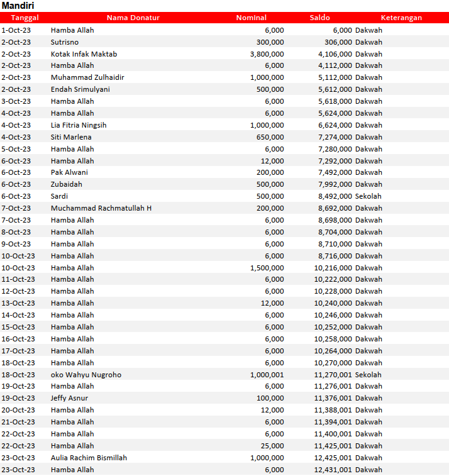This screenshot has width=449, height=476.
Task: Select the 1,500,000 nominal cell
Action: coord(267,267)
